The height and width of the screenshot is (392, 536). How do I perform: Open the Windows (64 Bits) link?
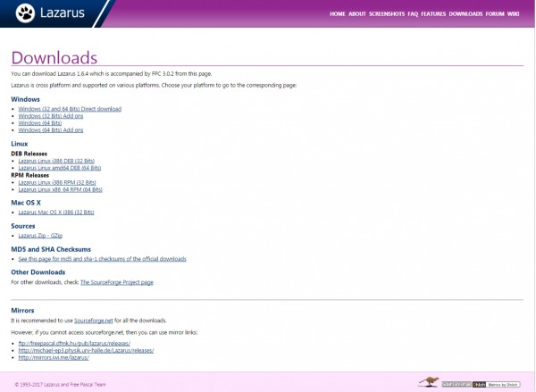(x=40, y=123)
